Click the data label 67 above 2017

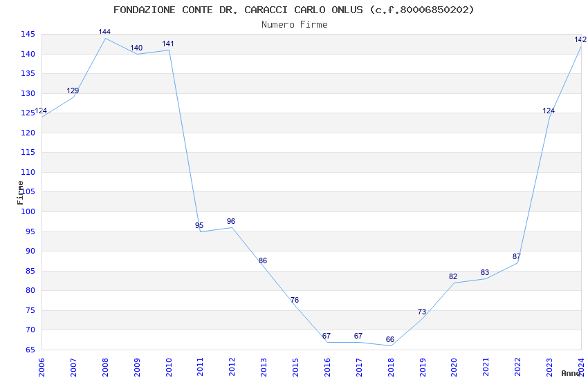tap(358, 336)
